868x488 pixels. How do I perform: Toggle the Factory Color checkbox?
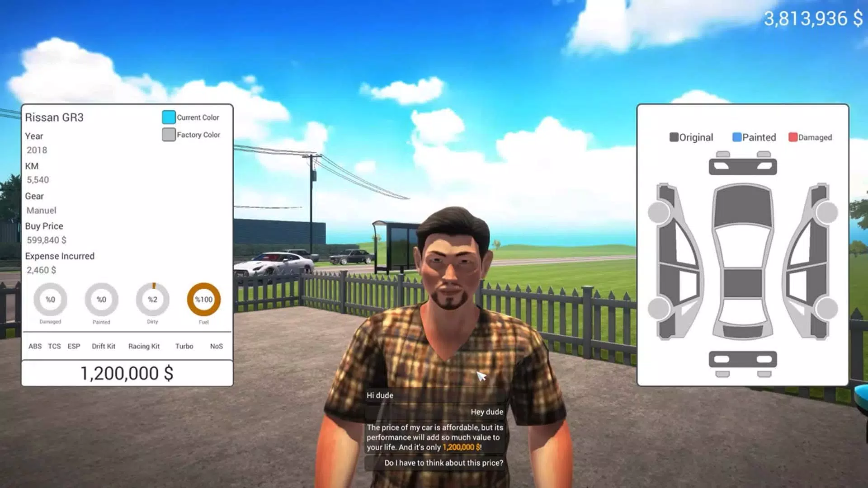(169, 134)
